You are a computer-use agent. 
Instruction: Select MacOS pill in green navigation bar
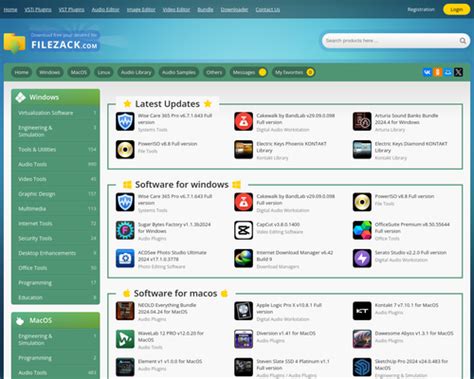pyautogui.click(x=79, y=72)
